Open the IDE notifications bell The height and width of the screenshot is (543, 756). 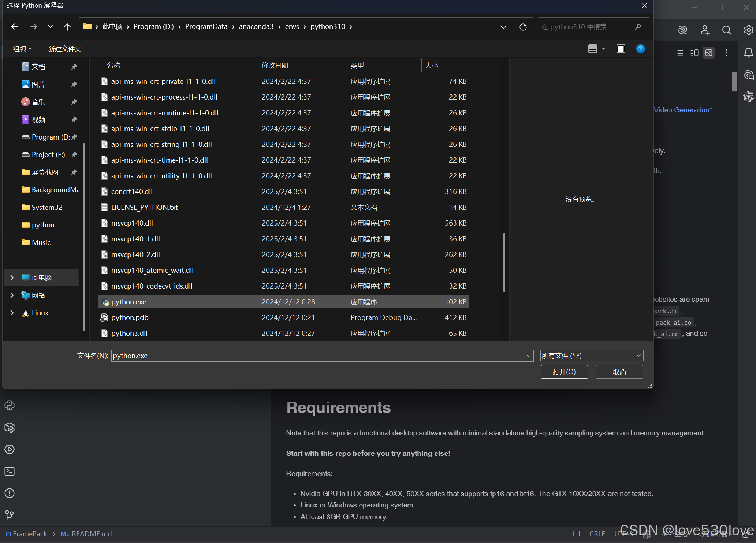pos(748,53)
